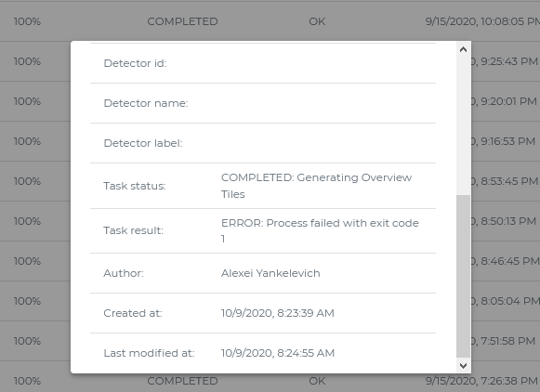540x392 pixels.
Task: Click OK result in the top row
Action: (317, 21)
